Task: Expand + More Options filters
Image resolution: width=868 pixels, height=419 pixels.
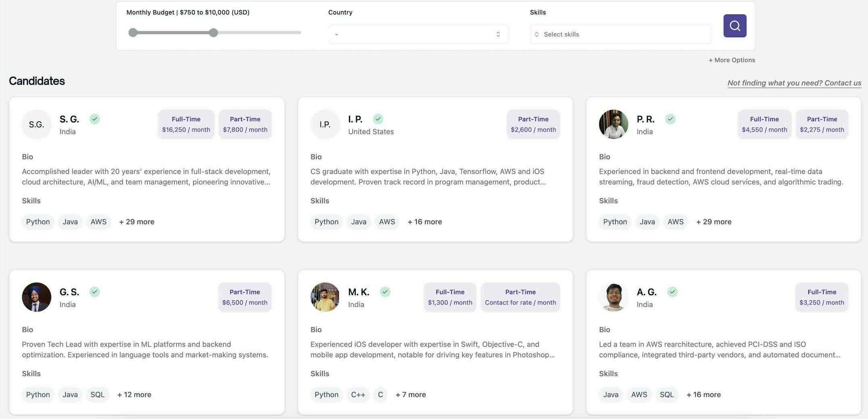Action: (732, 60)
